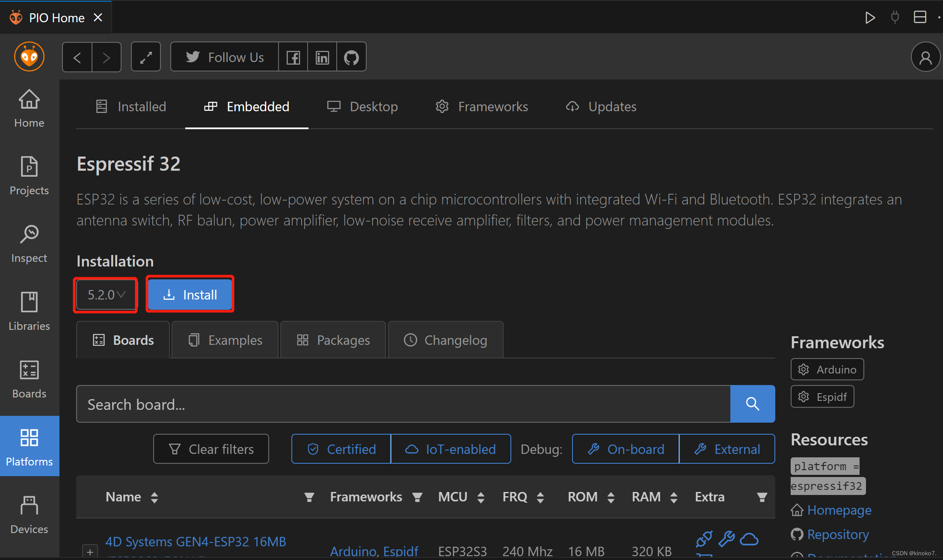The image size is (943, 560).
Task: Click the blue Install button
Action: pyautogui.click(x=190, y=295)
